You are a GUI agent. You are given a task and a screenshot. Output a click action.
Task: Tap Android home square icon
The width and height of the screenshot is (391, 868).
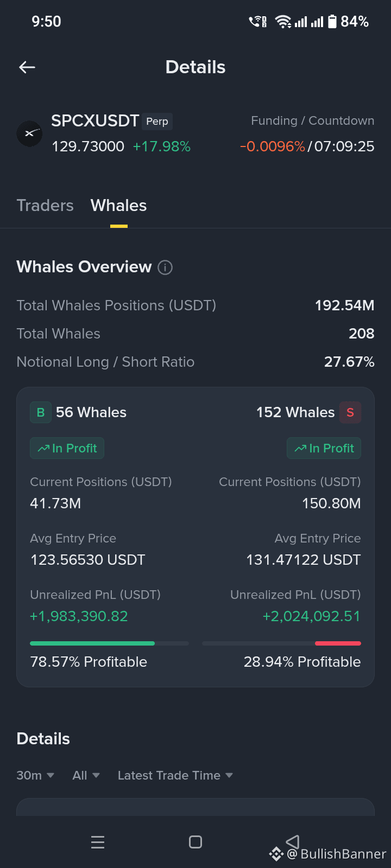click(195, 842)
